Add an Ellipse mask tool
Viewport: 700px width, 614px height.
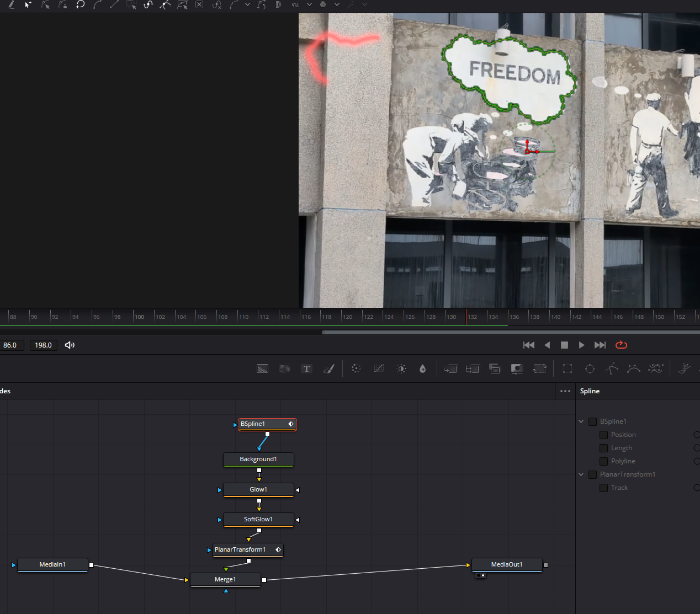pos(590,369)
